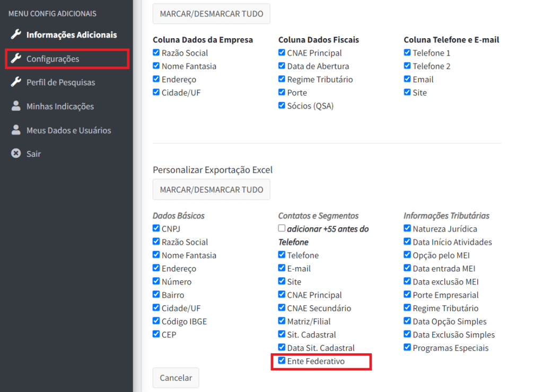This screenshot has height=392, width=543.
Task: Click the Cancelar button
Action: (176, 378)
